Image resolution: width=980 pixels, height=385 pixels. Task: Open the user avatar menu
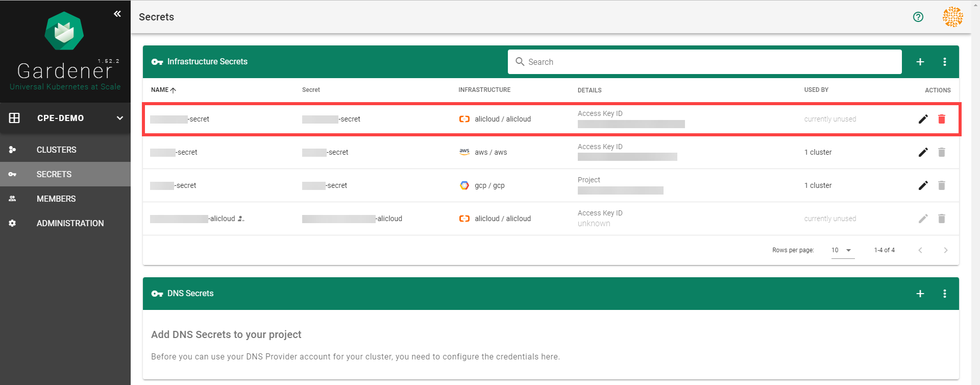(952, 17)
